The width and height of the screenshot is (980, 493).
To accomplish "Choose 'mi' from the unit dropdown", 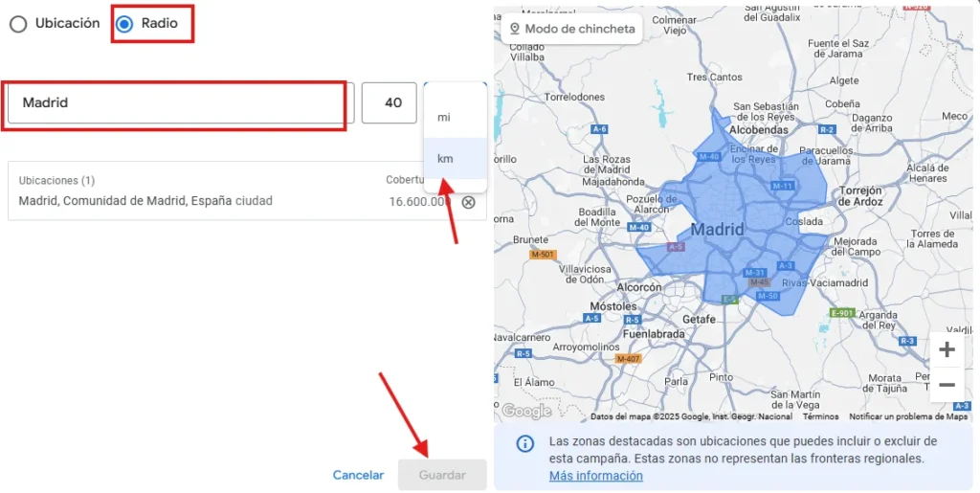I will coord(444,117).
